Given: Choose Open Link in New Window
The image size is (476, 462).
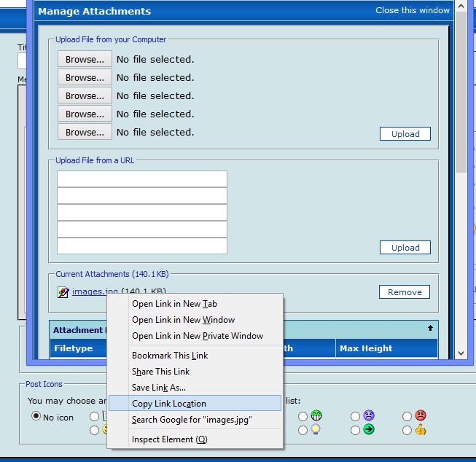Looking at the screenshot, I should pos(195,320).
